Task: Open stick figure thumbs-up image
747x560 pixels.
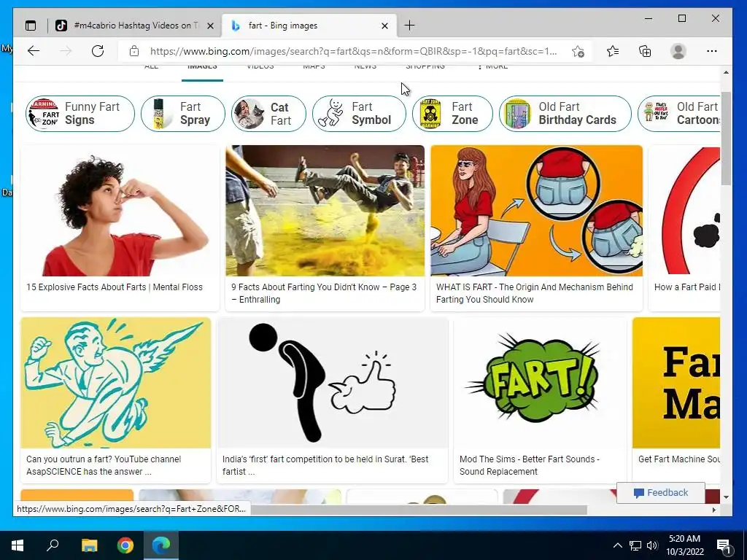Action: pos(333,383)
